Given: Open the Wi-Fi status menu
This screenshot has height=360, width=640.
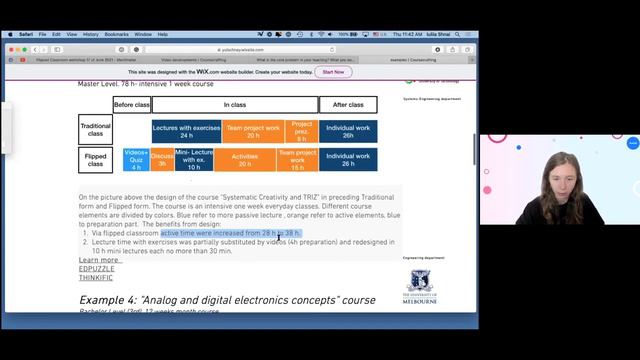Looking at the screenshot, I should pos(321,35).
